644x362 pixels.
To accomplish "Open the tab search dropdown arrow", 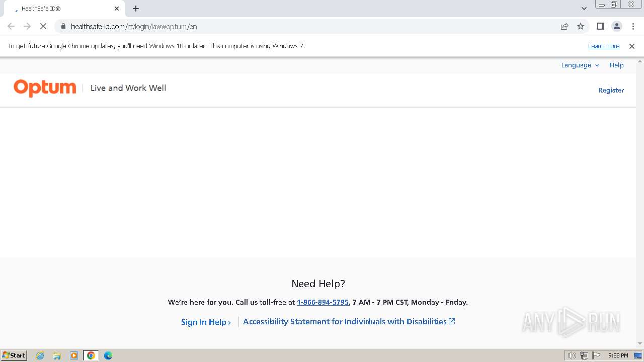I will pyautogui.click(x=584, y=9).
